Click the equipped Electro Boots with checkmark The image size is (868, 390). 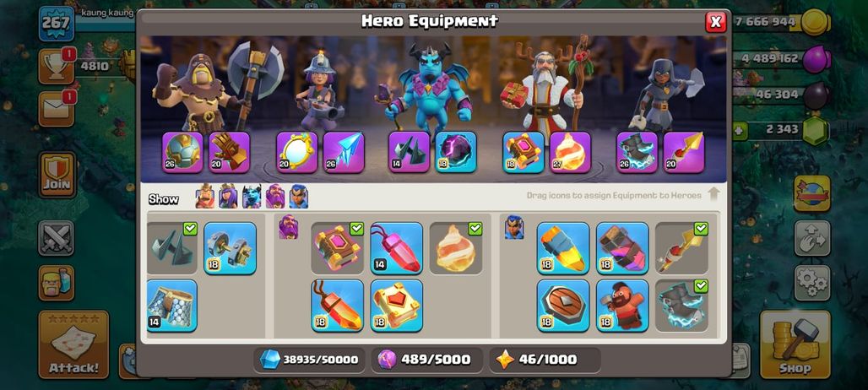681,306
